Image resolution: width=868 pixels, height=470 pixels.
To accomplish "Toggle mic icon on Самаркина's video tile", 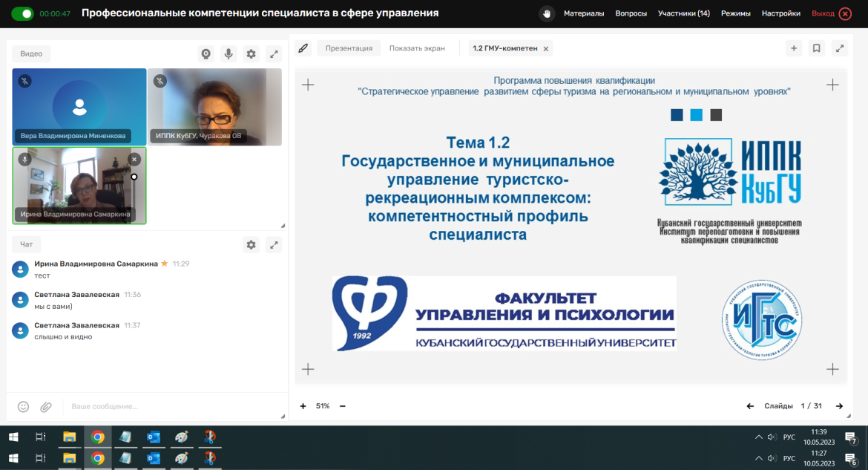I will 24,159.
